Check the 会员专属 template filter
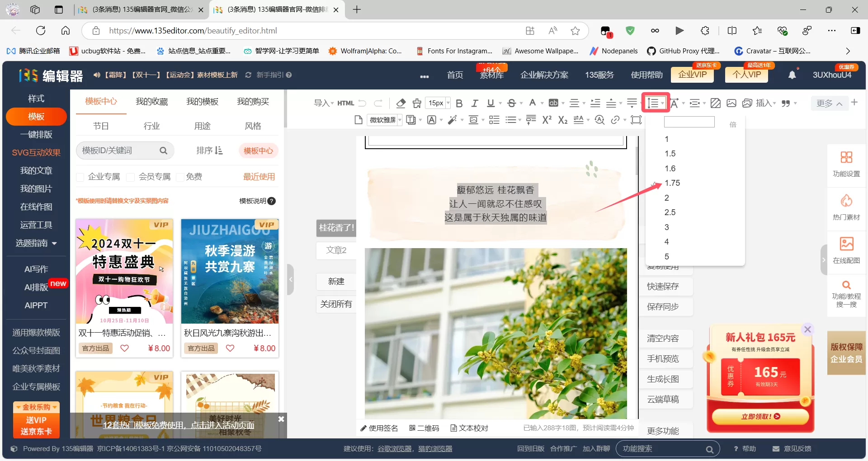Image resolution: width=868 pixels, height=461 pixels. click(x=131, y=177)
